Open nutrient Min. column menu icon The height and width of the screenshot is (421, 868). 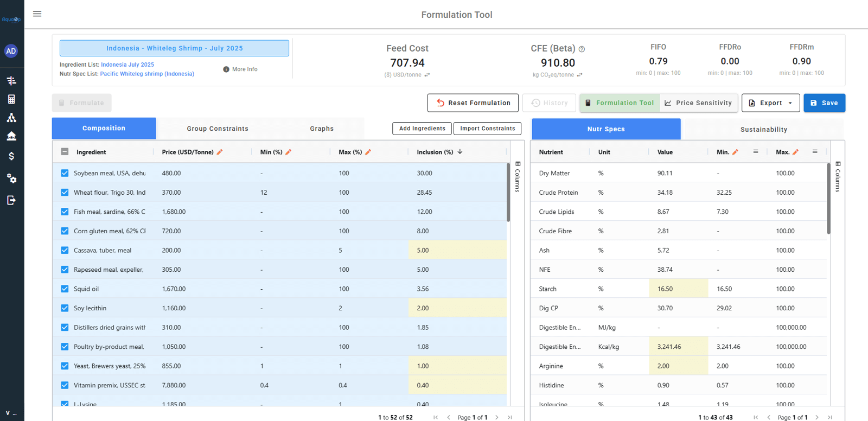click(x=756, y=152)
